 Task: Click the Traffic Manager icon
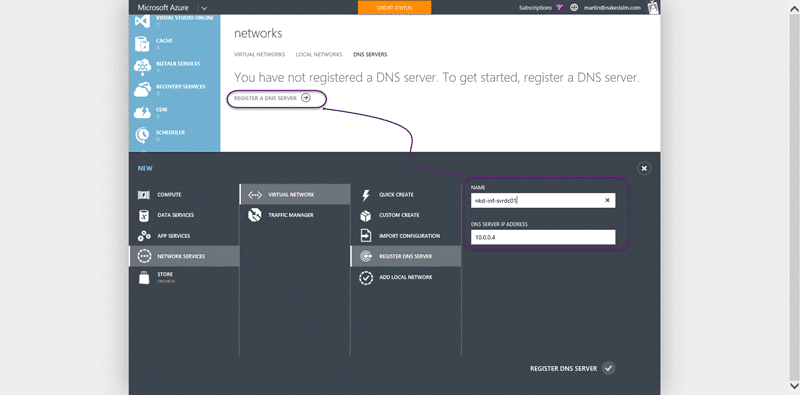pos(255,215)
